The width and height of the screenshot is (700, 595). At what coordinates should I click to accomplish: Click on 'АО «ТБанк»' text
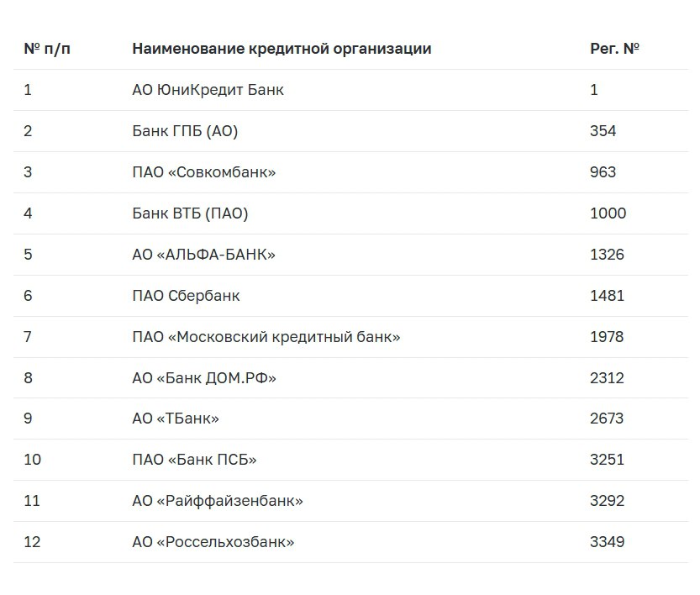tap(175, 419)
